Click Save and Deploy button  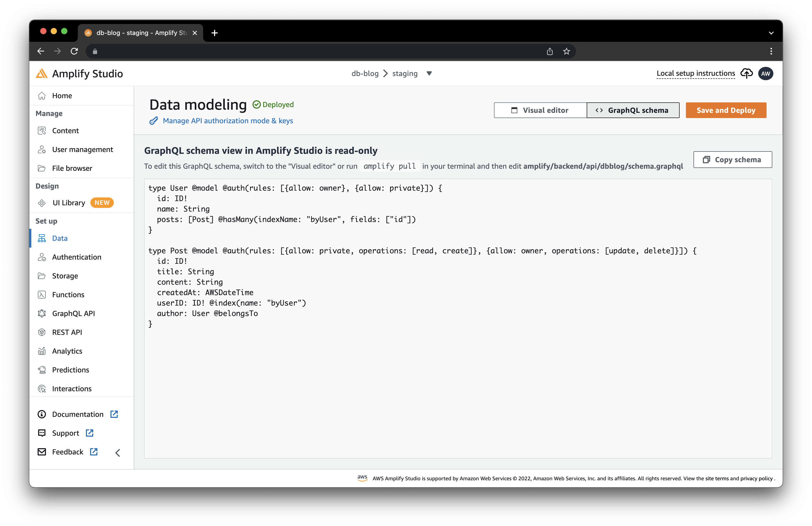click(725, 110)
